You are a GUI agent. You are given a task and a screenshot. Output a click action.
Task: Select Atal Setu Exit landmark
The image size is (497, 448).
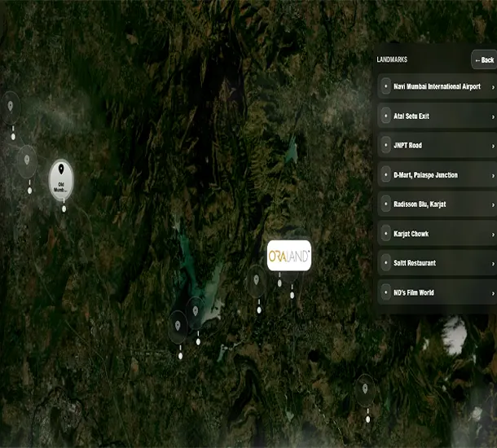pyautogui.click(x=437, y=116)
